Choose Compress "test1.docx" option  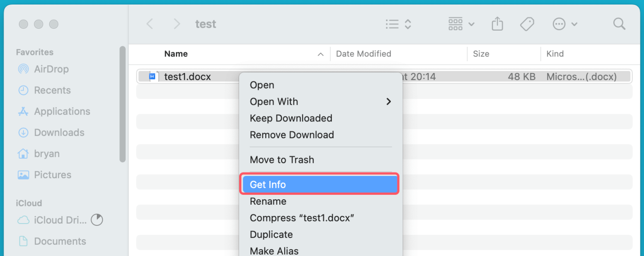[302, 218]
